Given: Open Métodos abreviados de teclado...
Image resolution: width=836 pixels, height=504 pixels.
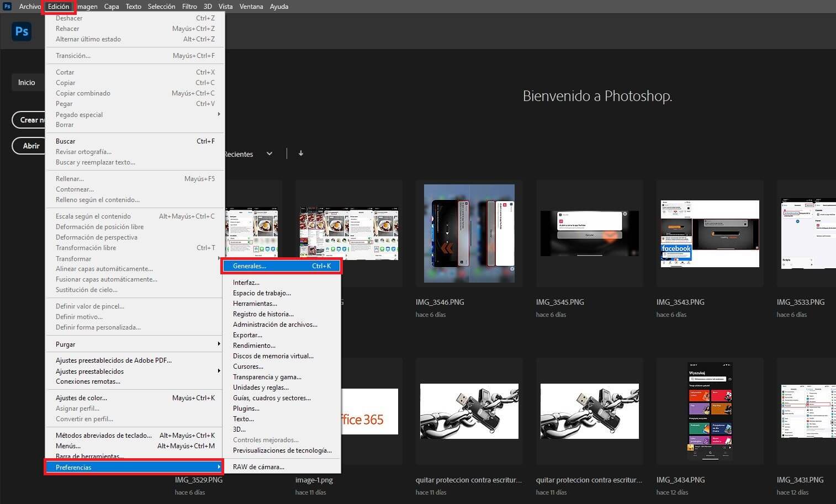Looking at the screenshot, I should pyautogui.click(x=135, y=435).
